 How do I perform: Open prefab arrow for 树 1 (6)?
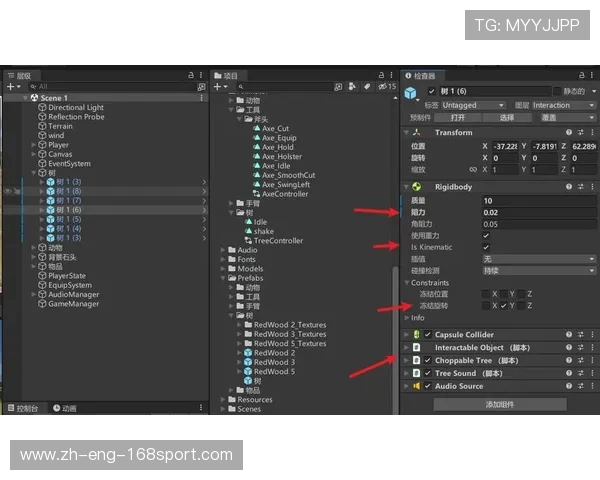(204, 210)
